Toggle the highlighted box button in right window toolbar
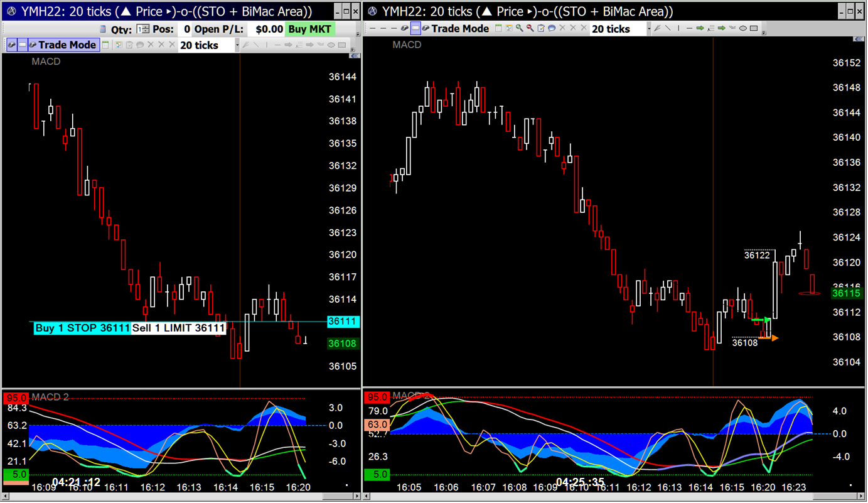868x503 pixels. tap(415, 28)
